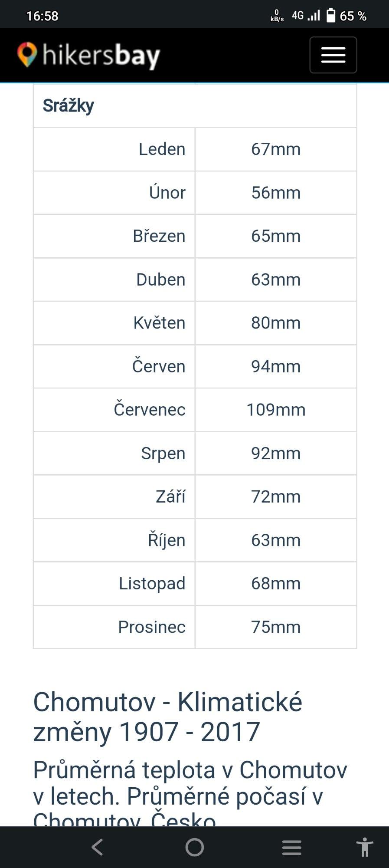Tap the Červenec 109mm value
This screenshot has width=389, height=868.
[276, 410]
